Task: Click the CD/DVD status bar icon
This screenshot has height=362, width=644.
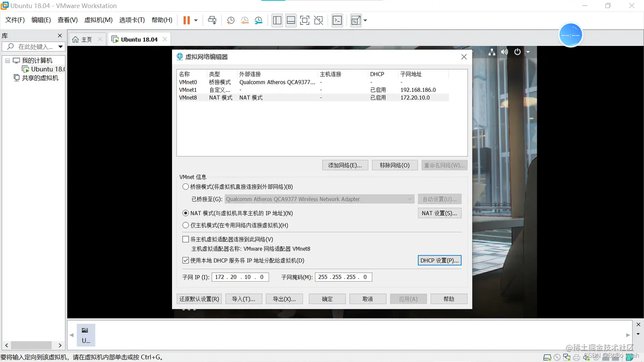Action: (557, 357)
